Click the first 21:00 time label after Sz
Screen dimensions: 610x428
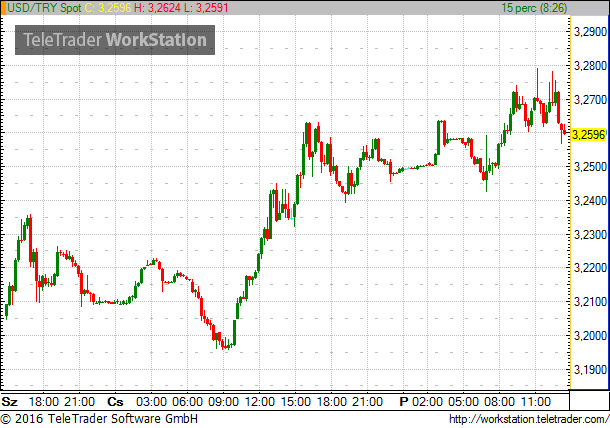click(x=79, y=402)
